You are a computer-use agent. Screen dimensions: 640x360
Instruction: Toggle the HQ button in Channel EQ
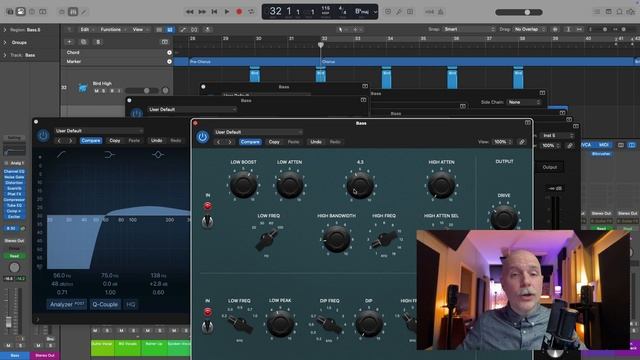131,304
